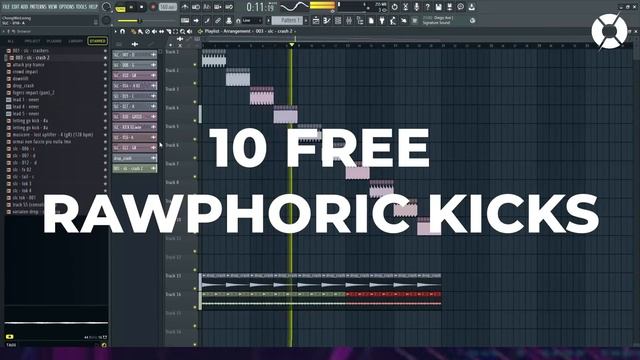This screenshot has height=360, width=640.
Task: Click the one-click recording microphone icon
Action: 416,7
